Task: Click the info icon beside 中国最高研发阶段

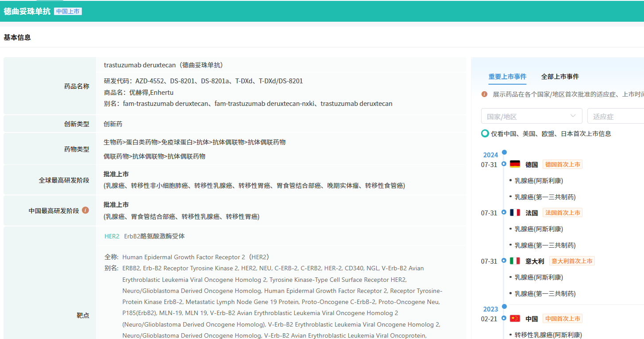Action: pos(85,210)
